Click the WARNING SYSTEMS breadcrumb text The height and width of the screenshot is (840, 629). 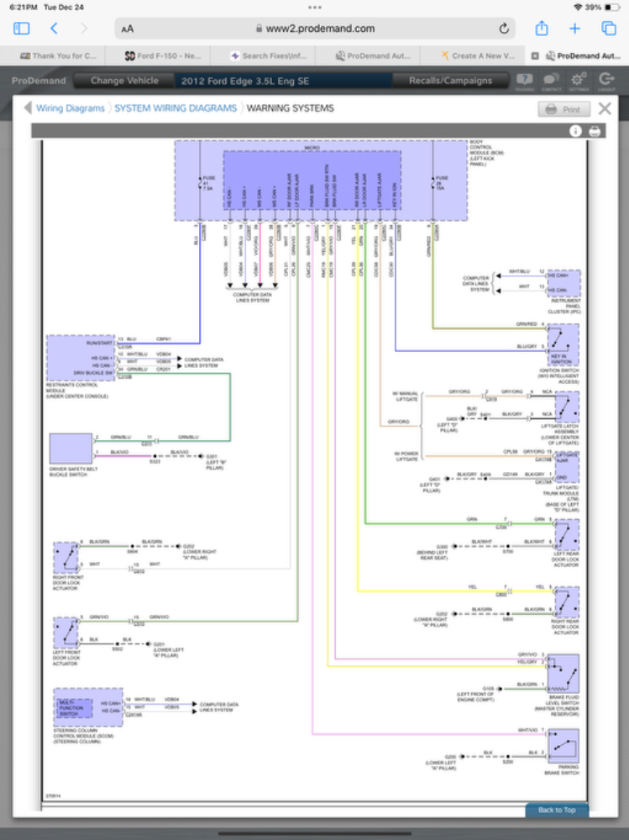[290, 108]
